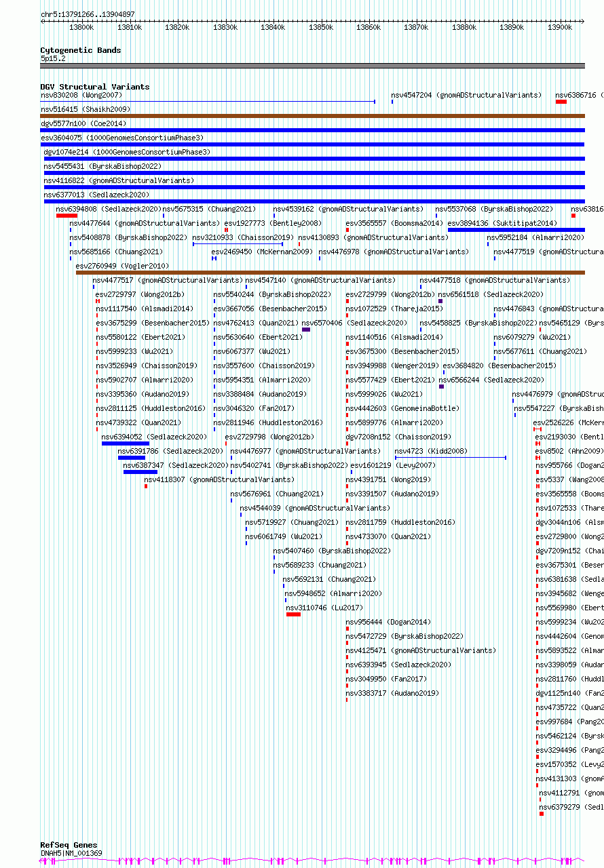Viewport: 604px width, 868px height.
Task: Open esv8502 (Ahn2009) variant
Action: click(569, 451)
